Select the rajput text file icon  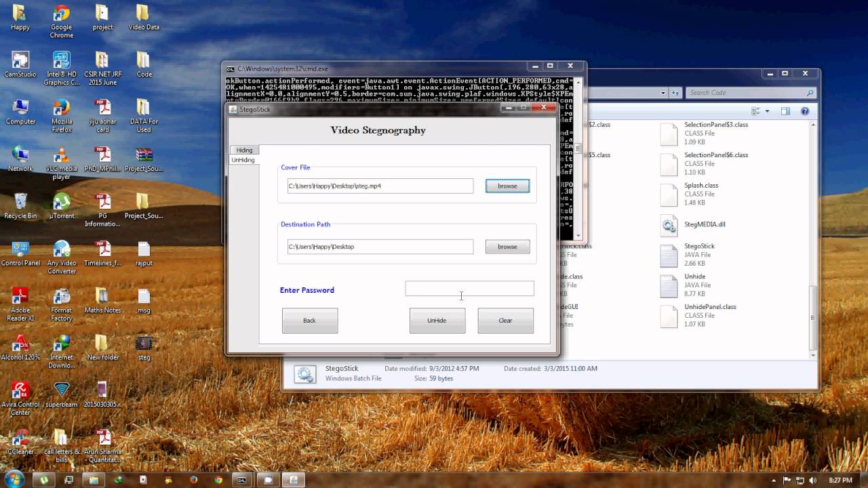coord(144,253)
